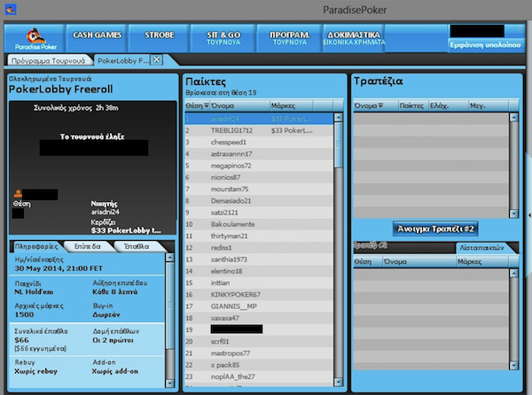The width and height of the screenshot is (532, 395).
Task: Select player TREBLIG1712 row
Action: click(x=259, y=130)
